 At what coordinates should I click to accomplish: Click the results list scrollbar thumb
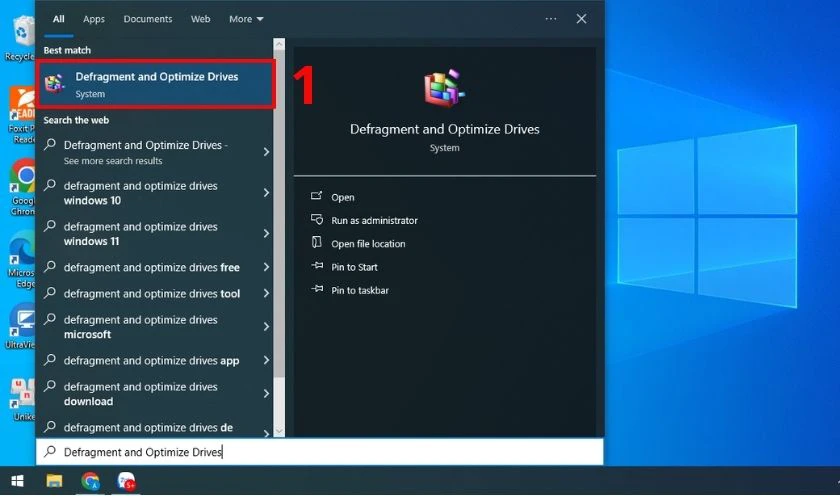coord(279,213)
